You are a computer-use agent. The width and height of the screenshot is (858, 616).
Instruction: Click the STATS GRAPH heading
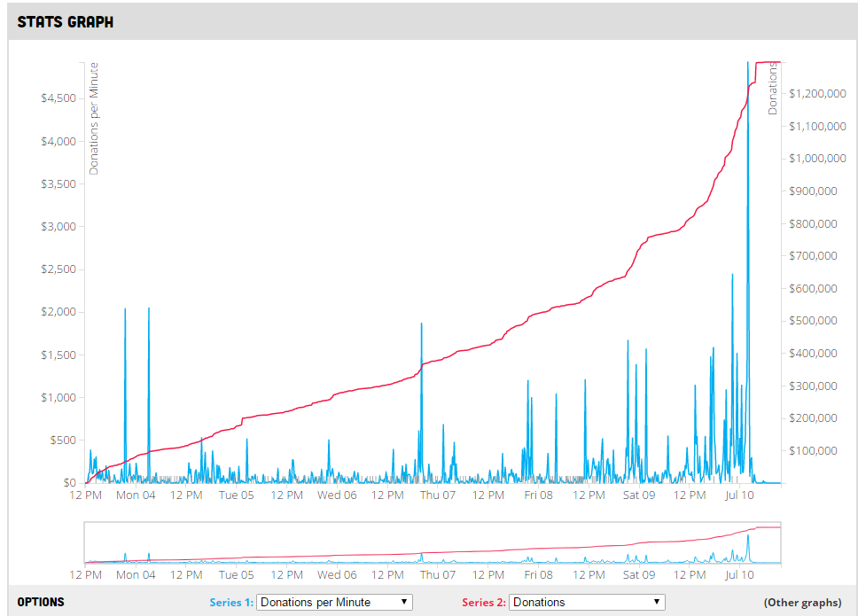click(66, 22)
